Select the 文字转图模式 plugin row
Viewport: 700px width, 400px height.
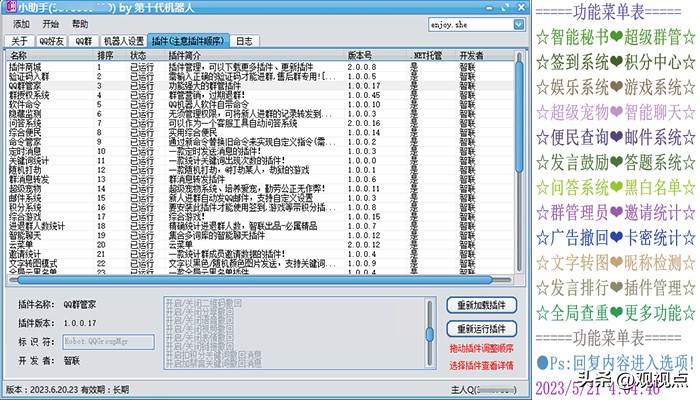point(261,263)
